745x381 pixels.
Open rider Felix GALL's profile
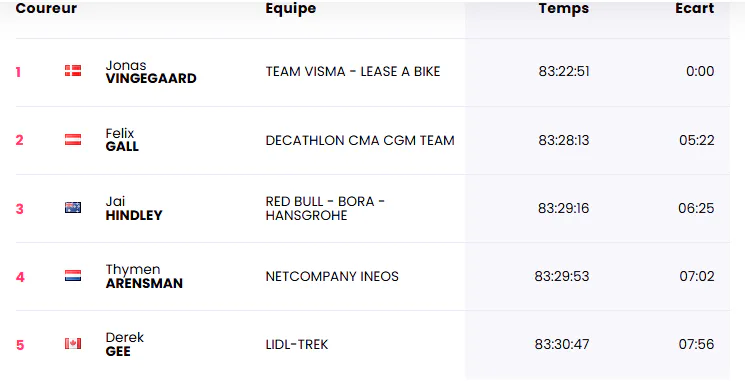[122, 140]
